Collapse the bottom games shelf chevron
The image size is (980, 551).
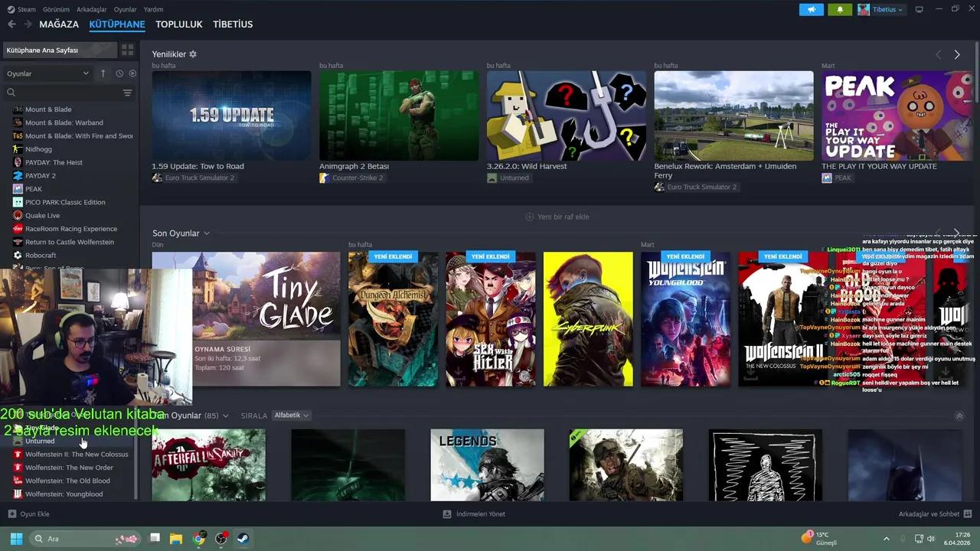(959, 416)
